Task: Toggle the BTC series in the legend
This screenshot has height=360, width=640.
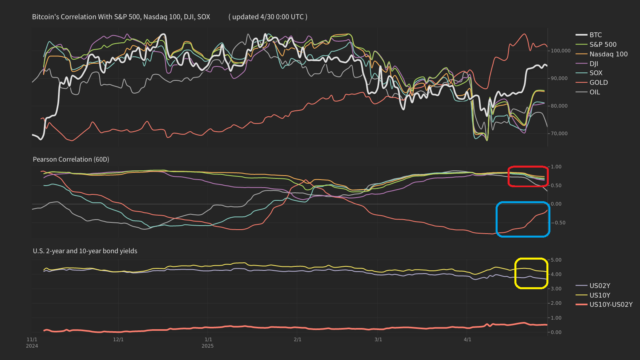Action: (x=589, y=35)
